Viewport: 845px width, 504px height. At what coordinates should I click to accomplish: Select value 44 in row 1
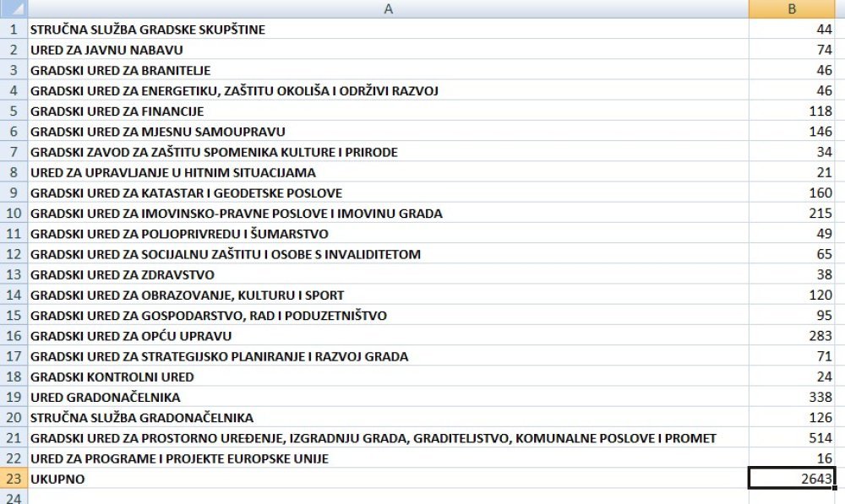792,29
